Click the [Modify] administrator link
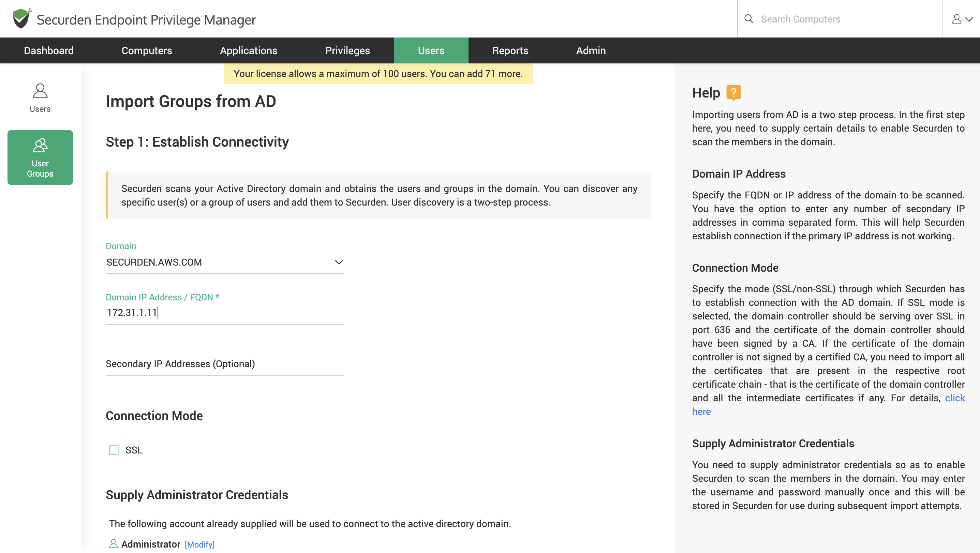The height and width of the screenshot is (553, 980). pyautogui.click(x=200, y=544)
